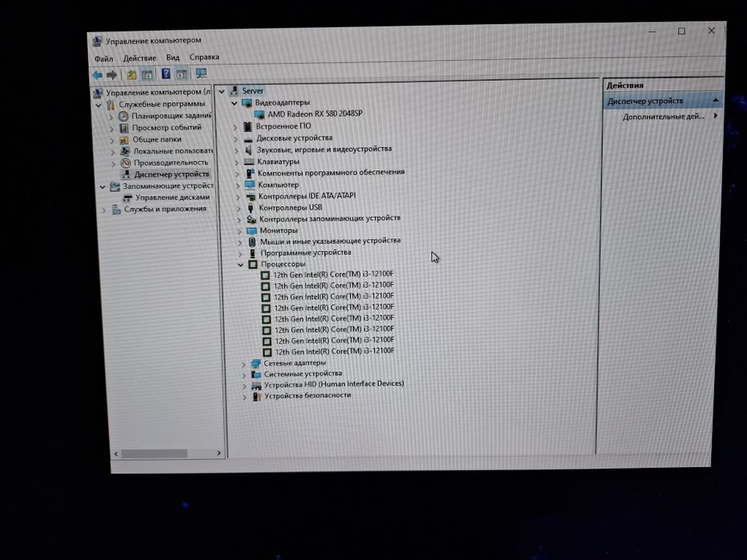Collapse the Server root node
Image resolution: width=747 pixels, height=560 pixels.
(x=222, y=91)
